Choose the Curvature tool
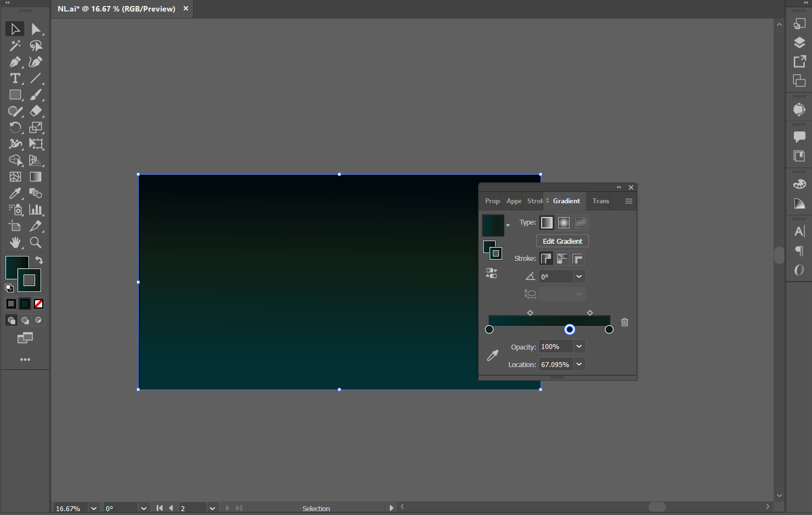 coord(36,62)
